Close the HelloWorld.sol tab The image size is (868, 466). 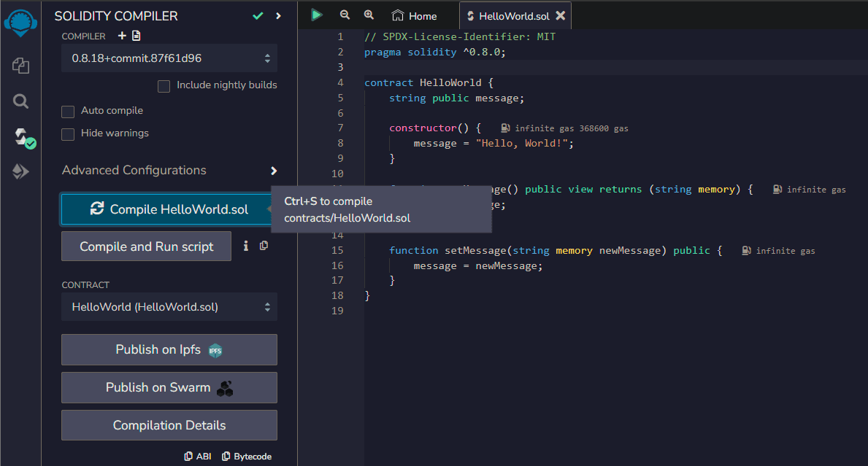[561, 15]
